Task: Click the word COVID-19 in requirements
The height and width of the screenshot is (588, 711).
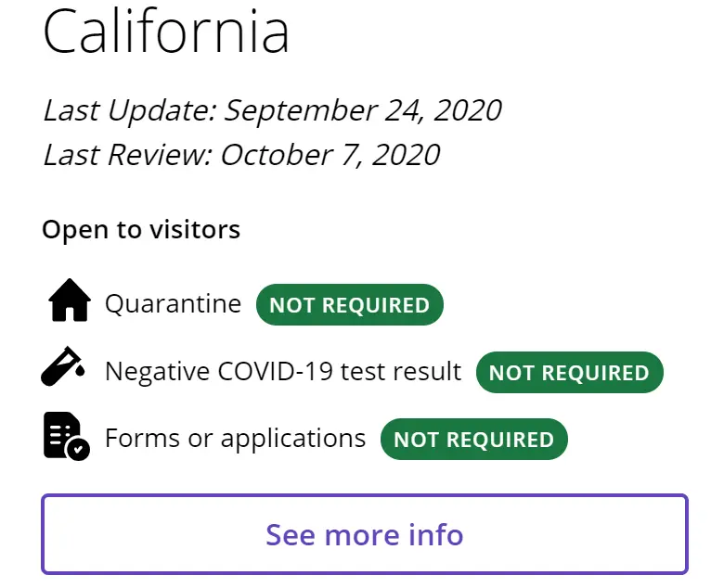Action: point(276,371)
